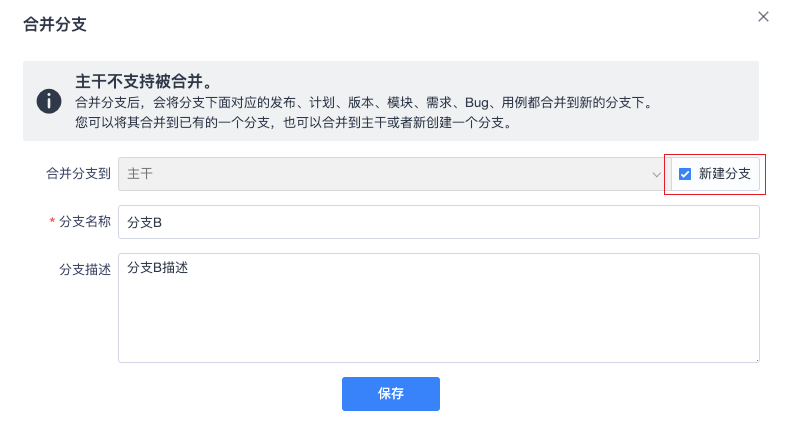
Task: Toggle via the 新建分支 label text
Action: coord(724,174)
